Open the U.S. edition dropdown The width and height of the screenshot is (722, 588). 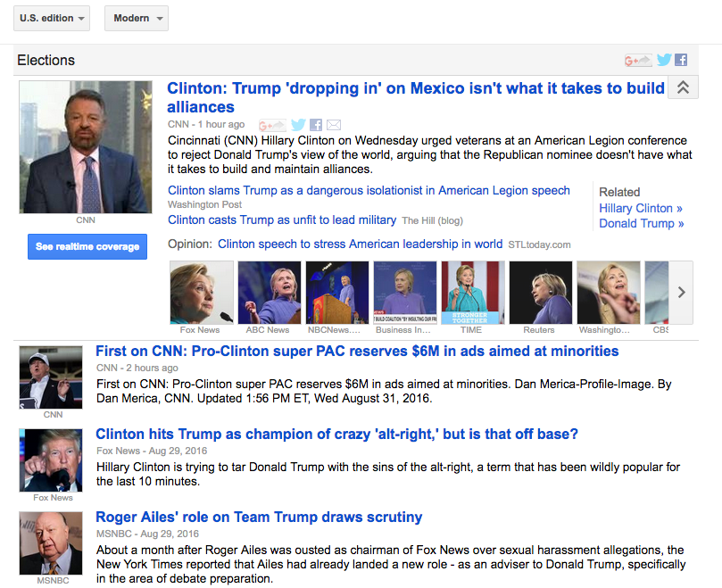[52, 19]
